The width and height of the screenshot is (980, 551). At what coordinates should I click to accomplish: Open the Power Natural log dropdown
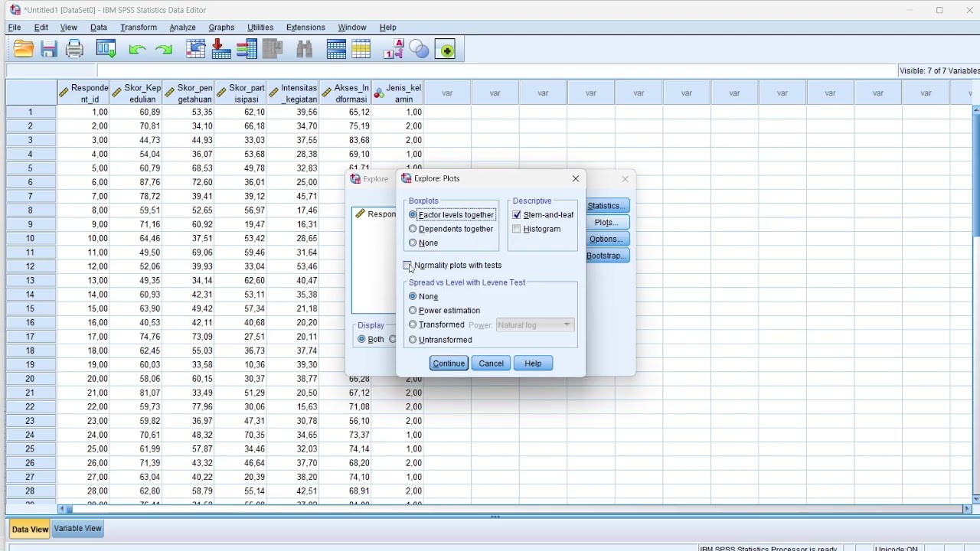coord(534,325)
